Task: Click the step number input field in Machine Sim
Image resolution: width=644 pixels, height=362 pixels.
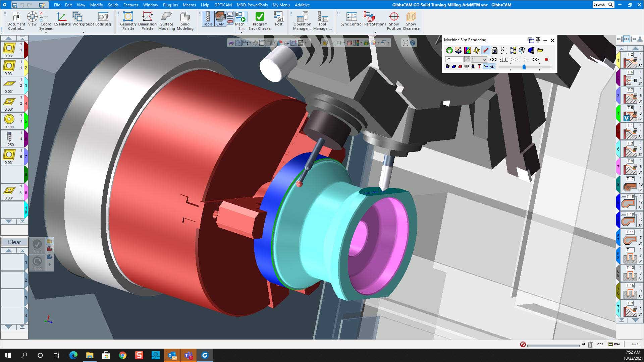Action: 454,59
